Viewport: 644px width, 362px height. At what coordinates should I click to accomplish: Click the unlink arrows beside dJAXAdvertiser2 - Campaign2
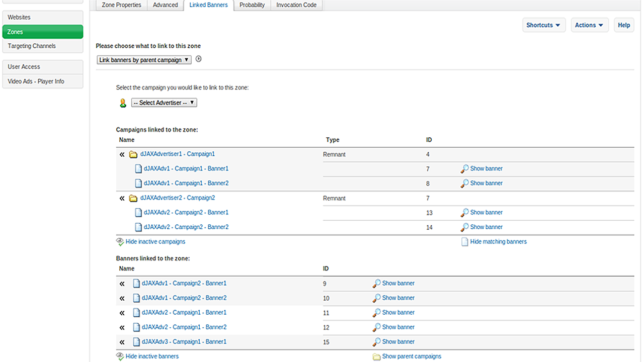(122, 199)
